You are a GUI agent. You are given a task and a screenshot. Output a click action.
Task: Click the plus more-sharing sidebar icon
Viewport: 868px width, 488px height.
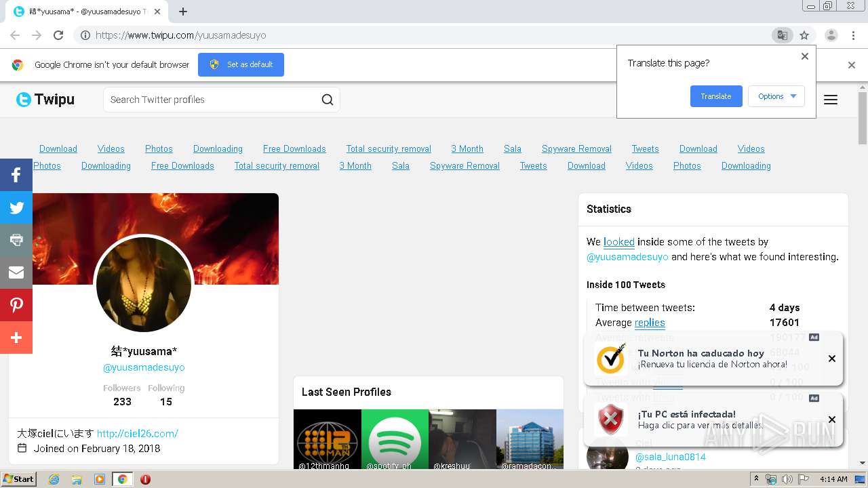point(16,338)
